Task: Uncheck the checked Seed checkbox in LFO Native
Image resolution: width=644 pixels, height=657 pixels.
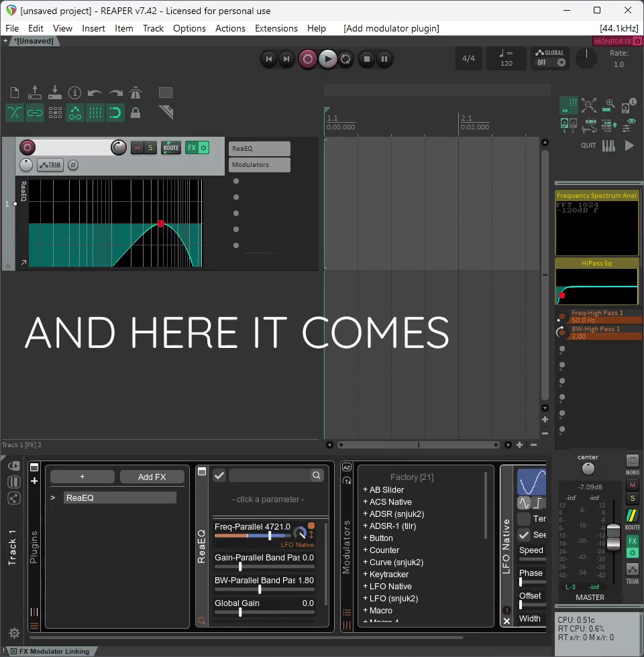Action: click(x=524, y=535)
